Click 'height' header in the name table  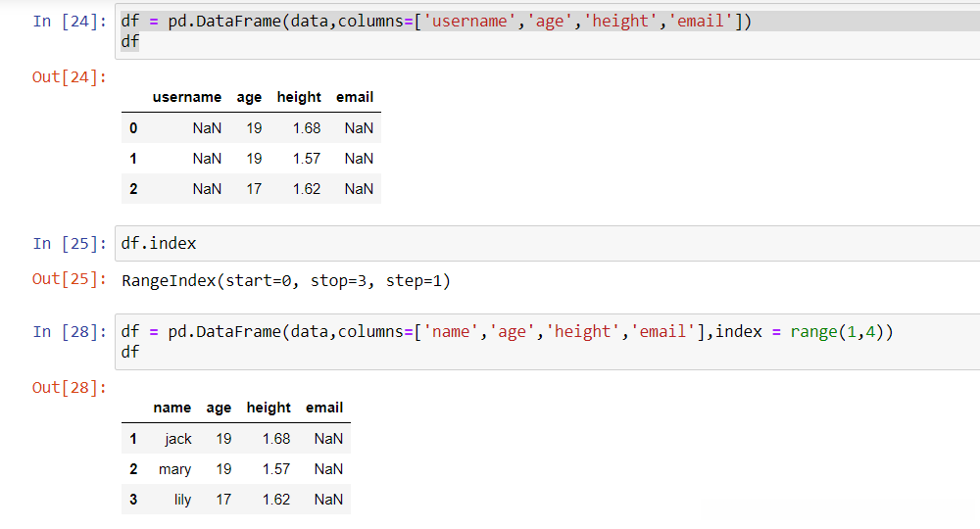point(269,408)
